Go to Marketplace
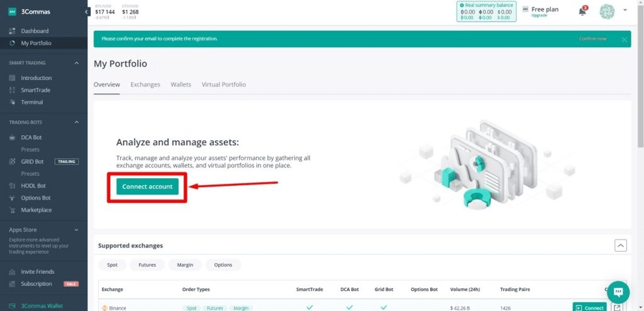 pos(36,210)
